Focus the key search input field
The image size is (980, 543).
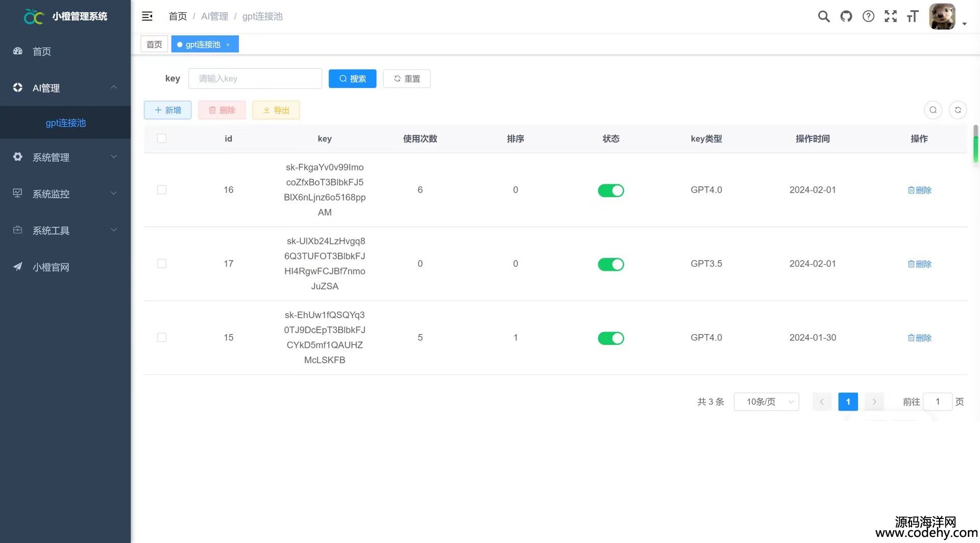(255, 79)
